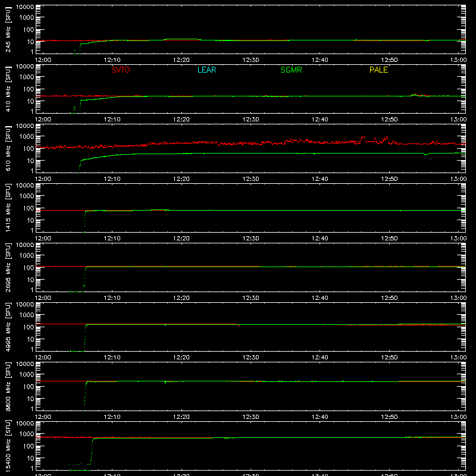Click the 12:50 time label below the 610 MHz plot
This screenshot has width=476, height=476.
pyautogui.click(x=389, y=179)
